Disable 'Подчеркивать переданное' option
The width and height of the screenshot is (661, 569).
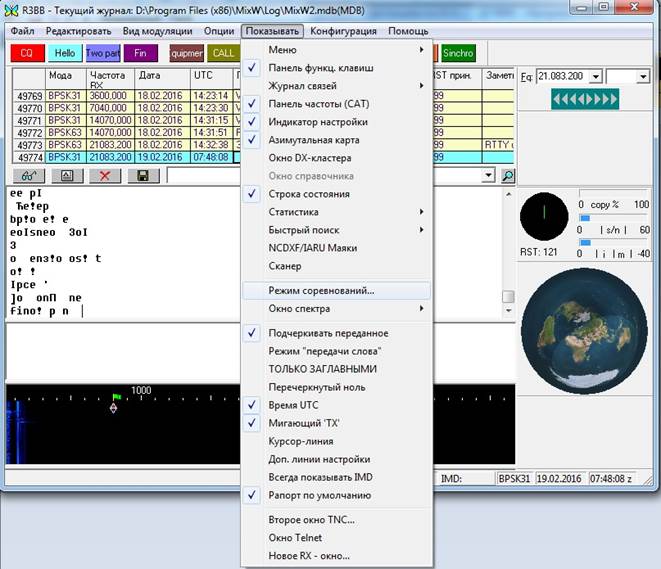(328, 333)
